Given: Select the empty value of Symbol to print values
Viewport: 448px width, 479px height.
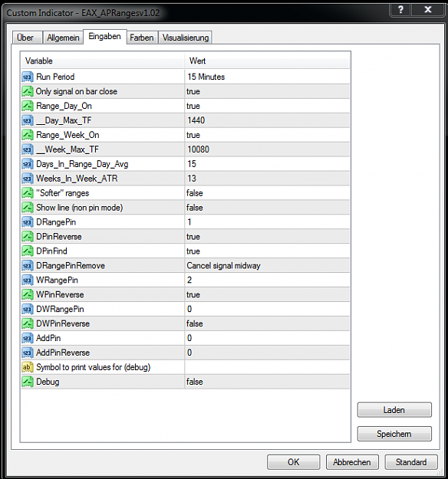Looking at the screenshot, I should (267, 367).
